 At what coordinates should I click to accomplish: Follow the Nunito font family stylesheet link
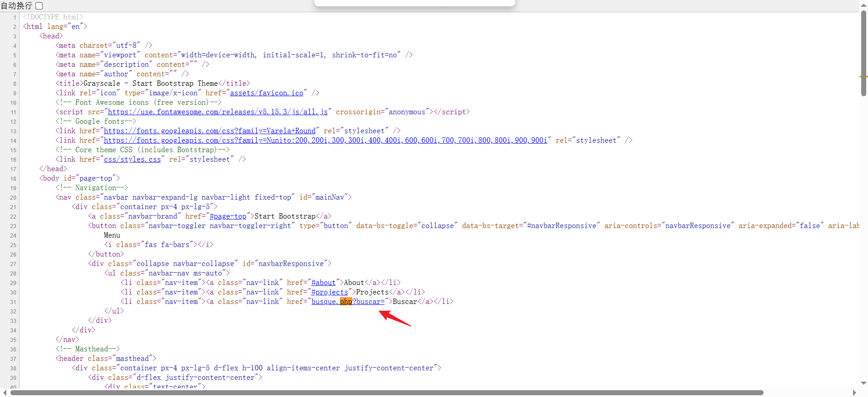click(325, 140)
